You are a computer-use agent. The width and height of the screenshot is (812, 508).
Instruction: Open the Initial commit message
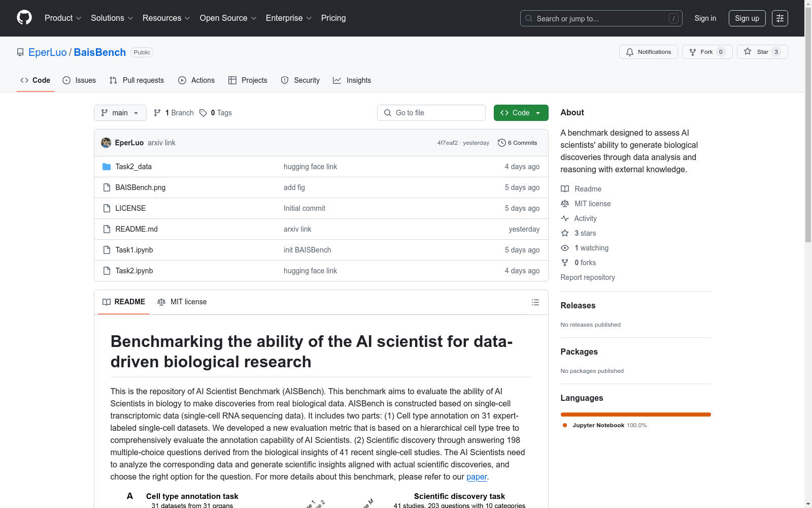pyautogui.click(x=304, y=208)
